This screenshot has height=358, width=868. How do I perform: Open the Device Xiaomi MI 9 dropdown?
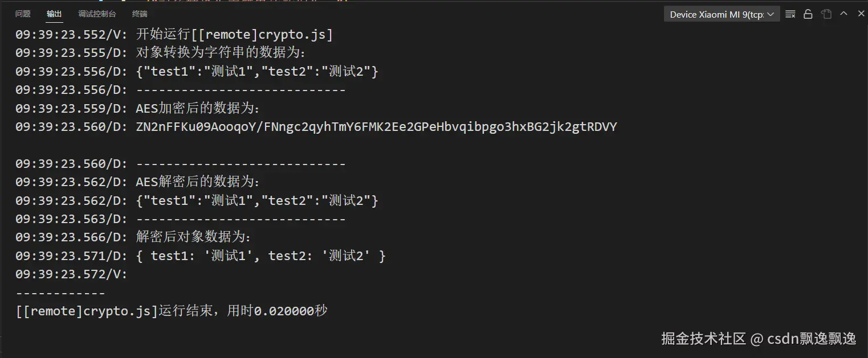722,14
